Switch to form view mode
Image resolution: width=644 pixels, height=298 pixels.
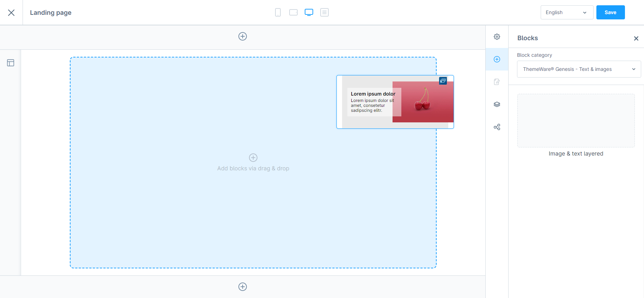coord(324,12)
